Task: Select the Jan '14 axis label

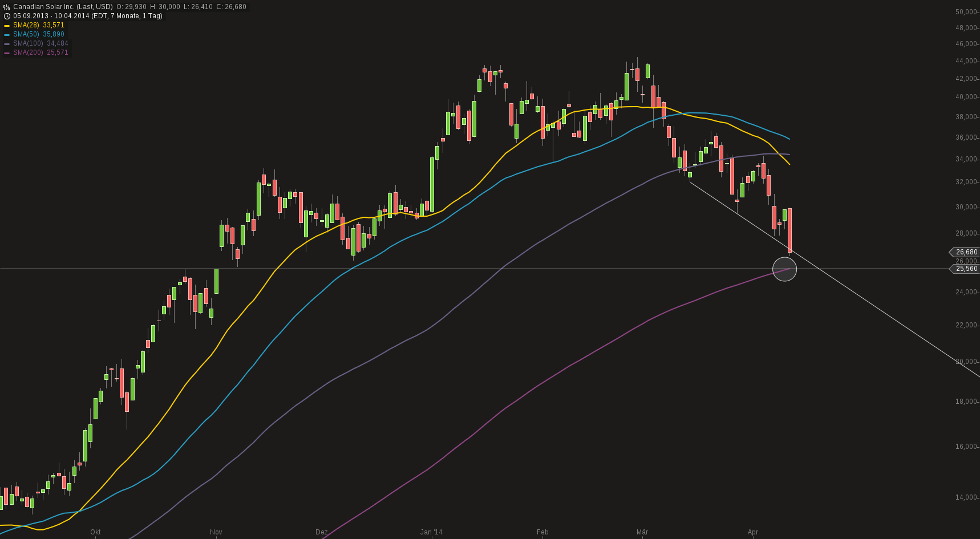Action: point(431,532)
